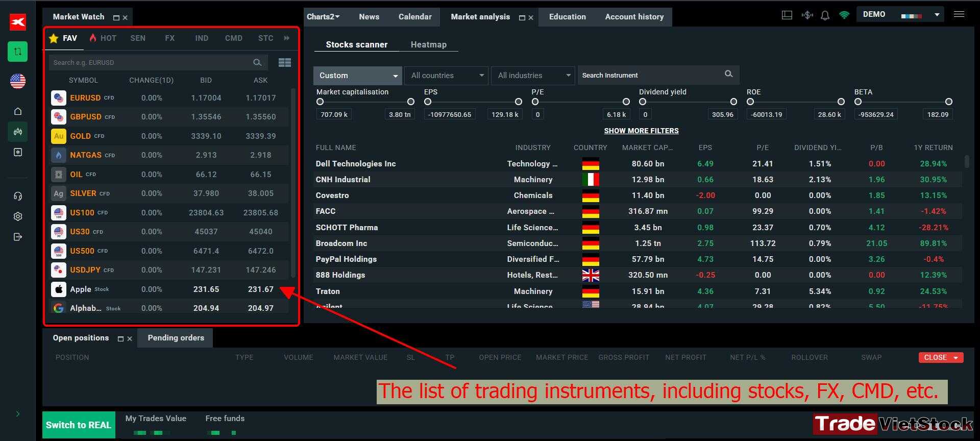Sort by MARKET CAP column header
Viewport: 980px width, 441px height.
[x=647, y=148]
